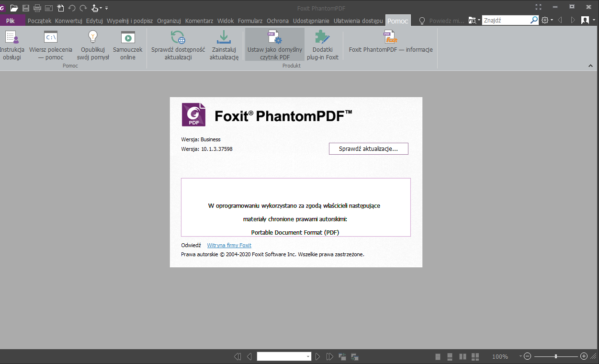Click the magnifier icon in Znajdź box
The height and width of the screenshot is (364, 599).
pos(534,20)
